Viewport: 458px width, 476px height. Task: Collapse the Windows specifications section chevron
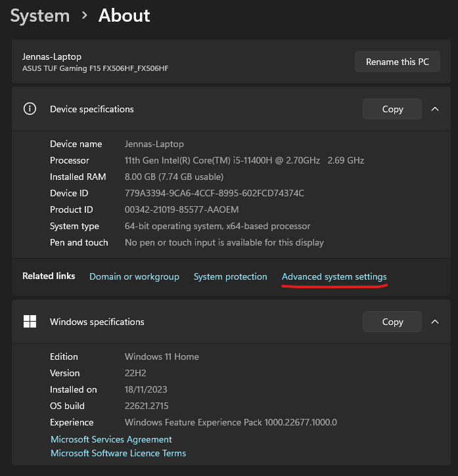(435, 322)
